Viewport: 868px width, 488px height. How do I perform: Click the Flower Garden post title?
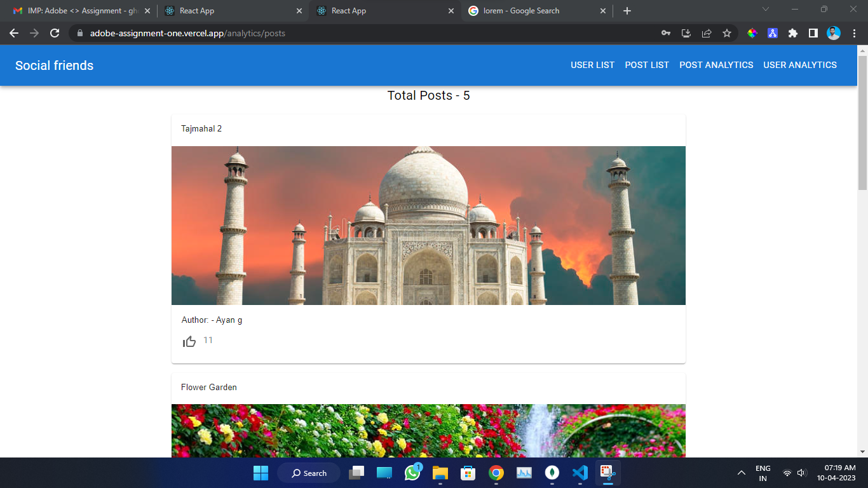pos(209,387)
